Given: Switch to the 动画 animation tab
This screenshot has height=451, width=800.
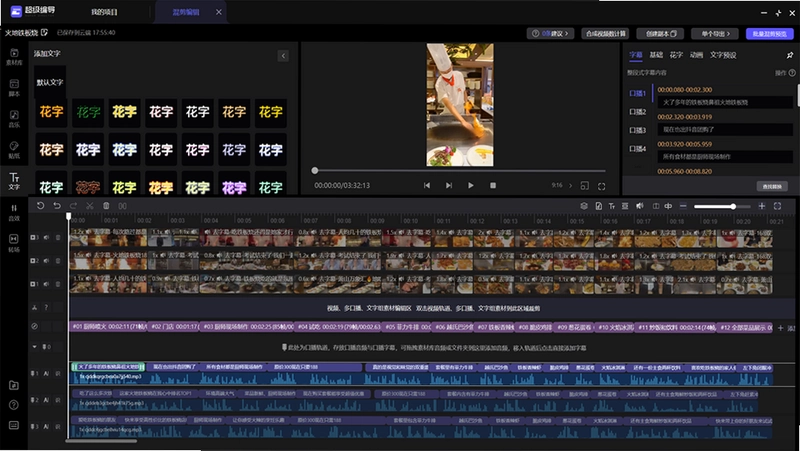Looking at the screenshot, I should [696, 55].
